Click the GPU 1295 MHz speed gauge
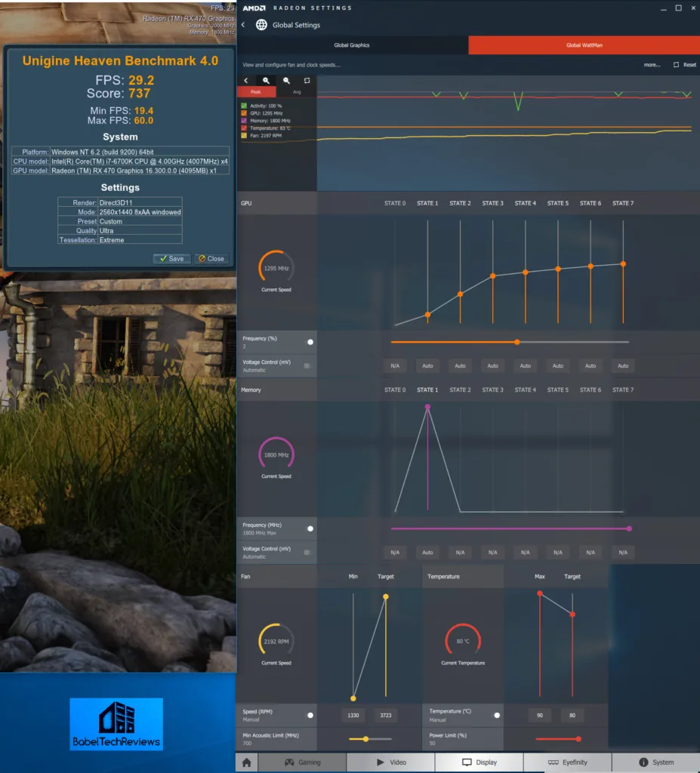 [x=276, y=268]
